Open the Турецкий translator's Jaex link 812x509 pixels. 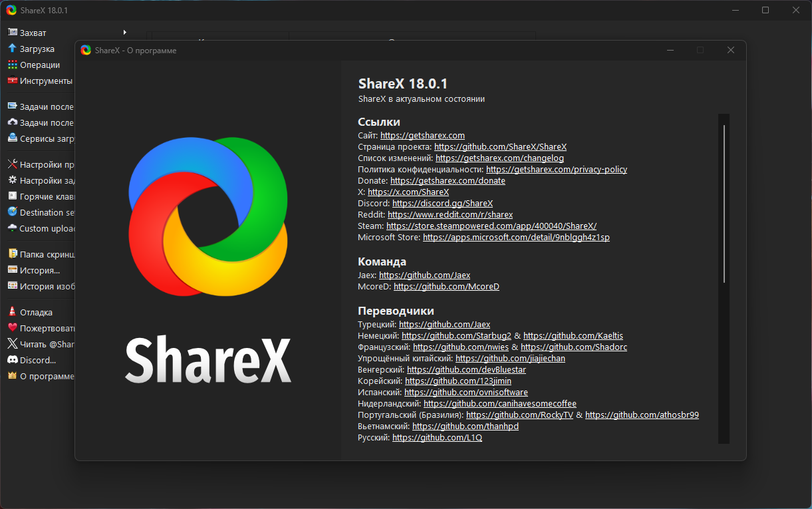[x=444, y=324]
